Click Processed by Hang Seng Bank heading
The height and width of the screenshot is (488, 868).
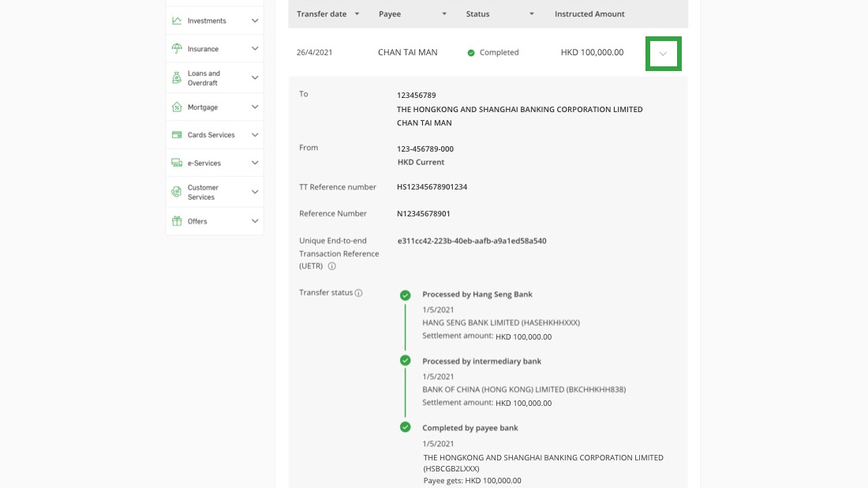click(x=477, y=294)
